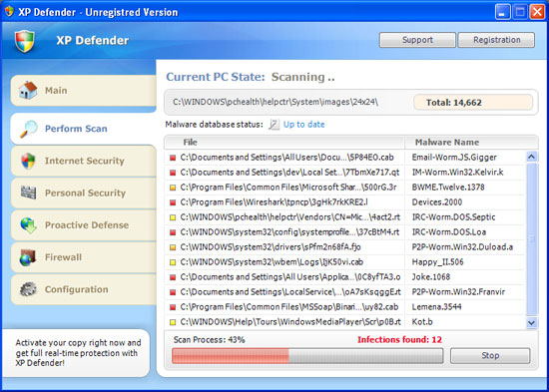Click the Firewall brick-and-globe icon
Image resolution: width=549 pixels, height=392 pixels.
pyautogui.click(x=28, y=257)
